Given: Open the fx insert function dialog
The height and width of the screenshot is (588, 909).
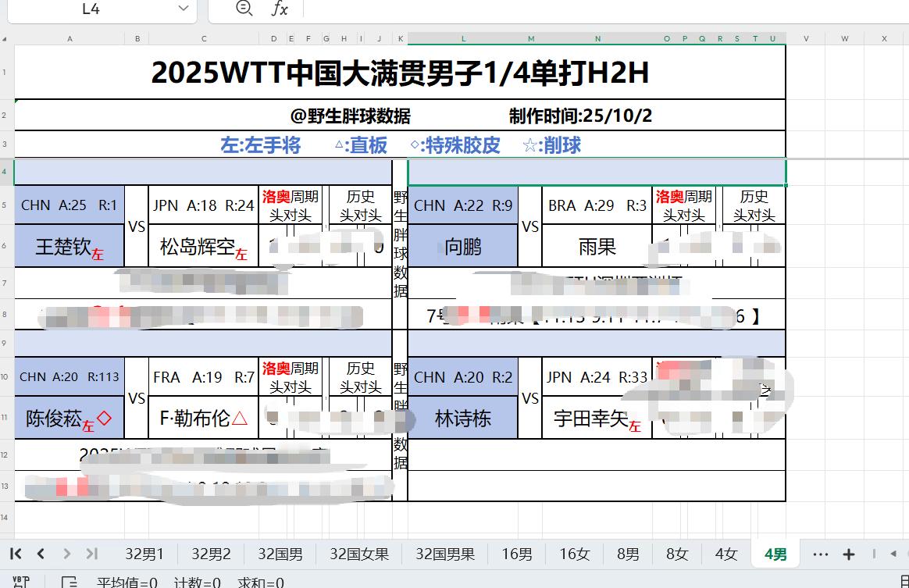Looking at the screenshot, I should [280, 8].
